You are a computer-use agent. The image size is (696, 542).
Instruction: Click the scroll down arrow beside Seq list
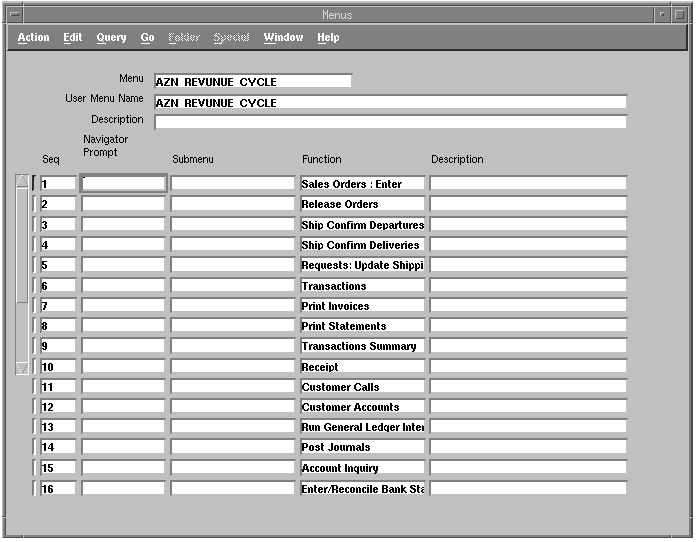coord(22,368)
